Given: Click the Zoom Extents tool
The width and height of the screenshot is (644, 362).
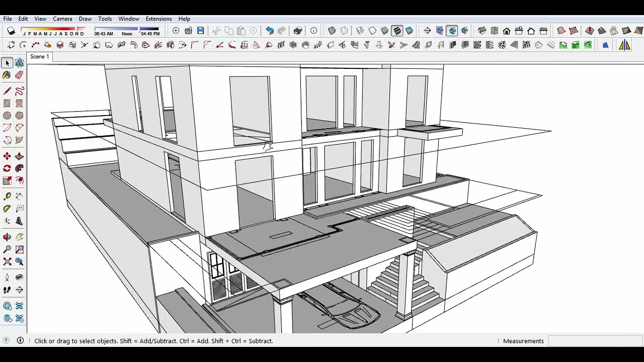Looking at the screenshot, I should tap(7, 261).
